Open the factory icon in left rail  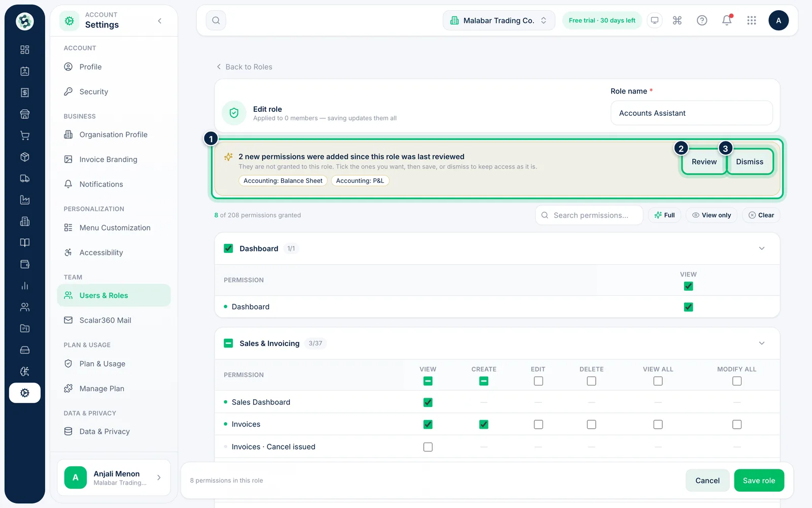pos(24,200)
